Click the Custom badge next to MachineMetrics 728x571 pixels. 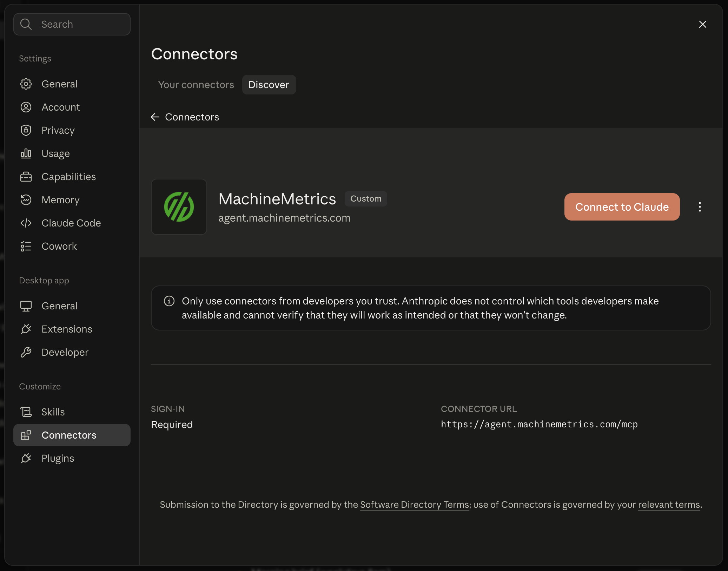tap(366, 199)
